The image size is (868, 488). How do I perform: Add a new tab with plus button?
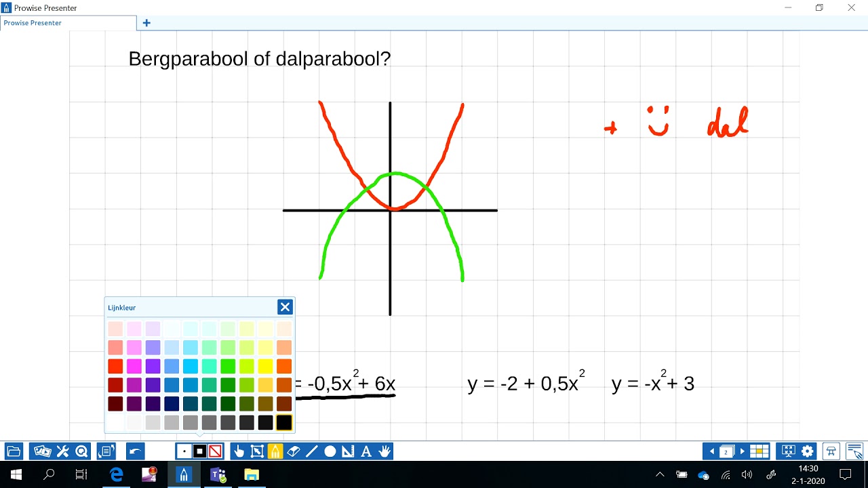[x=146, y=23]
